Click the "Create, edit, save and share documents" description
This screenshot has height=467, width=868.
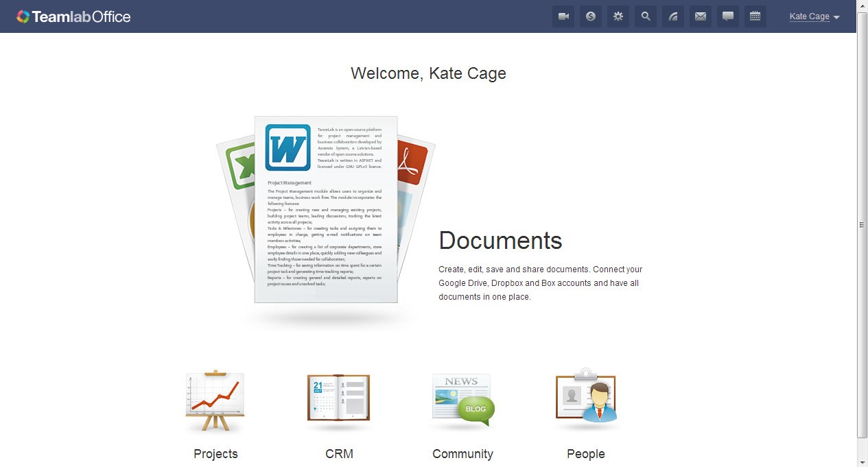pos(541,283)
